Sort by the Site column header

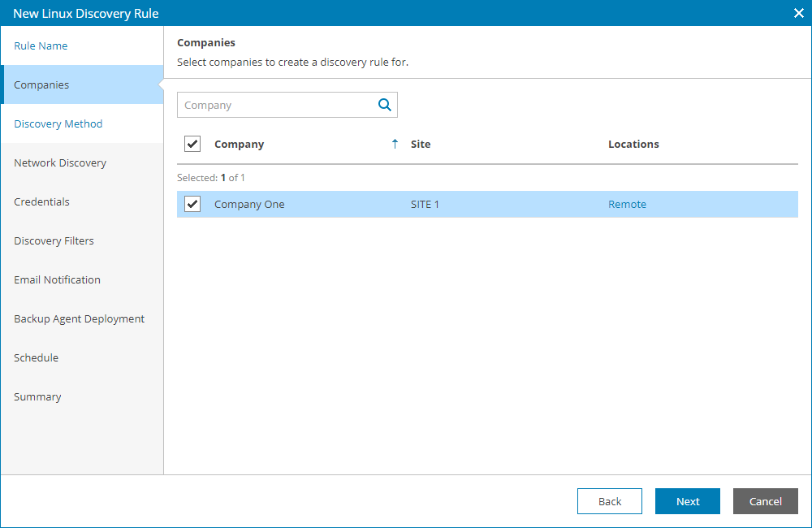pyautogui.click(x=421, y=144)
